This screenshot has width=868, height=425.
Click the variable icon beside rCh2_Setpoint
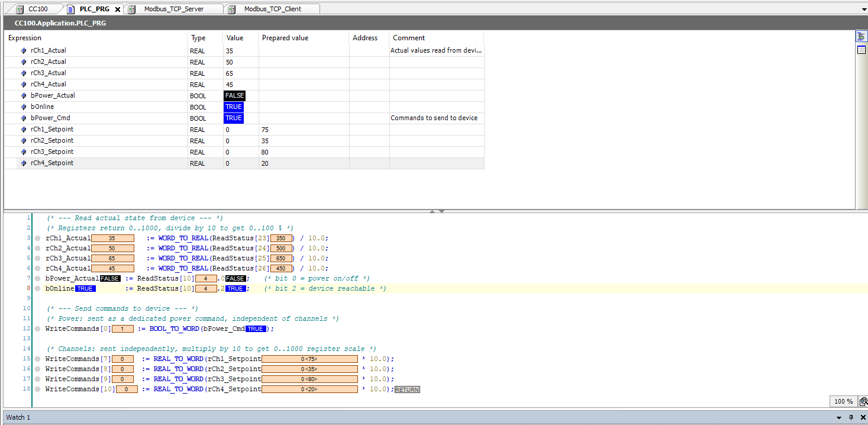point(24,141)
